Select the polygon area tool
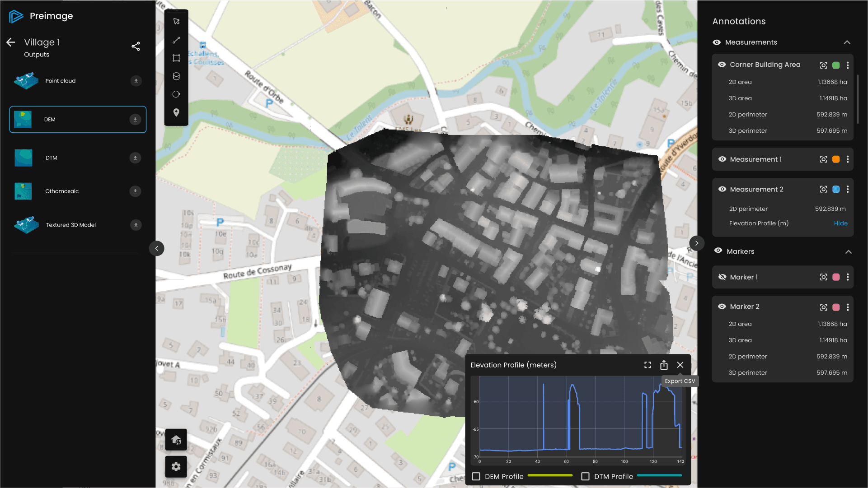This screenshot has width=868, height=488. (176, 58)
